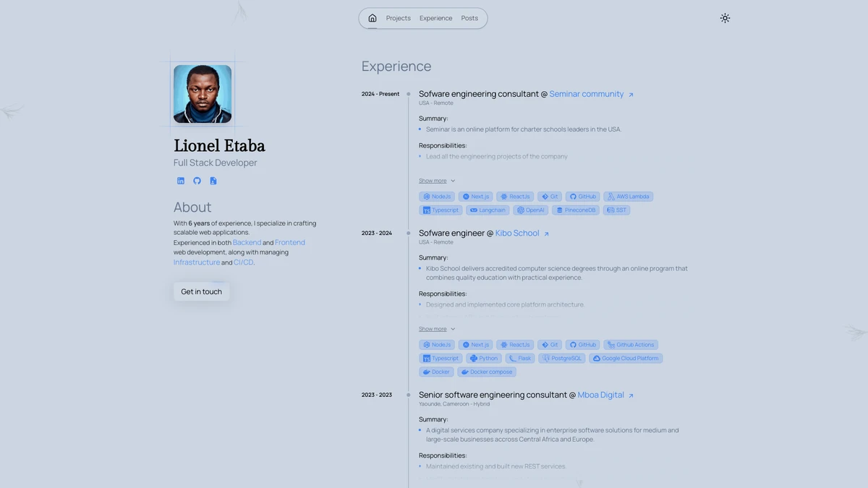Go to the Projects nav tab
The height and width of the screenshot is (488, 868).
point(398,18)
